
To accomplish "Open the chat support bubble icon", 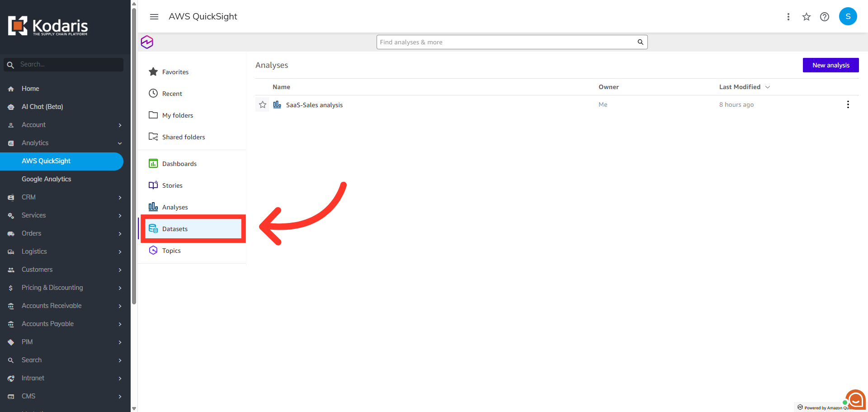I will tap(855, 400).
